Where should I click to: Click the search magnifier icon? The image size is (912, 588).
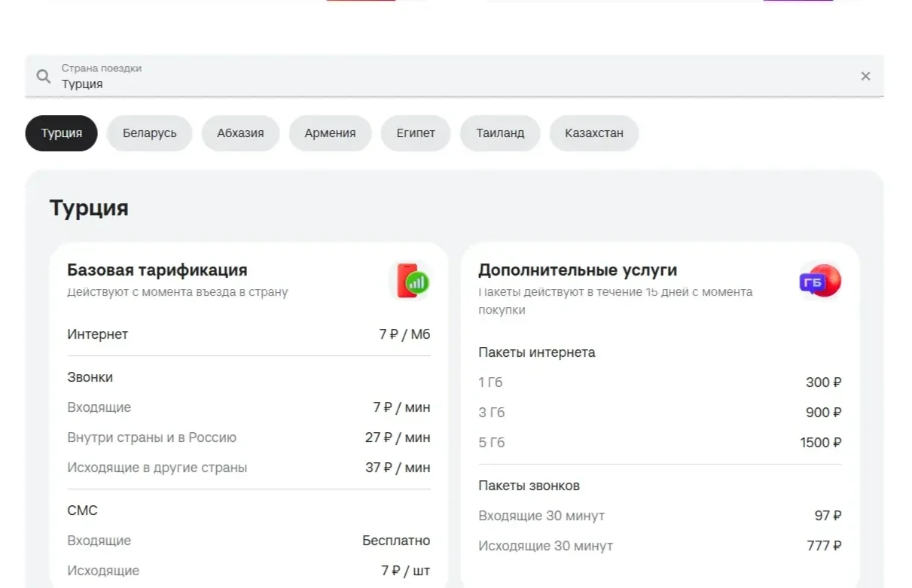44,76
